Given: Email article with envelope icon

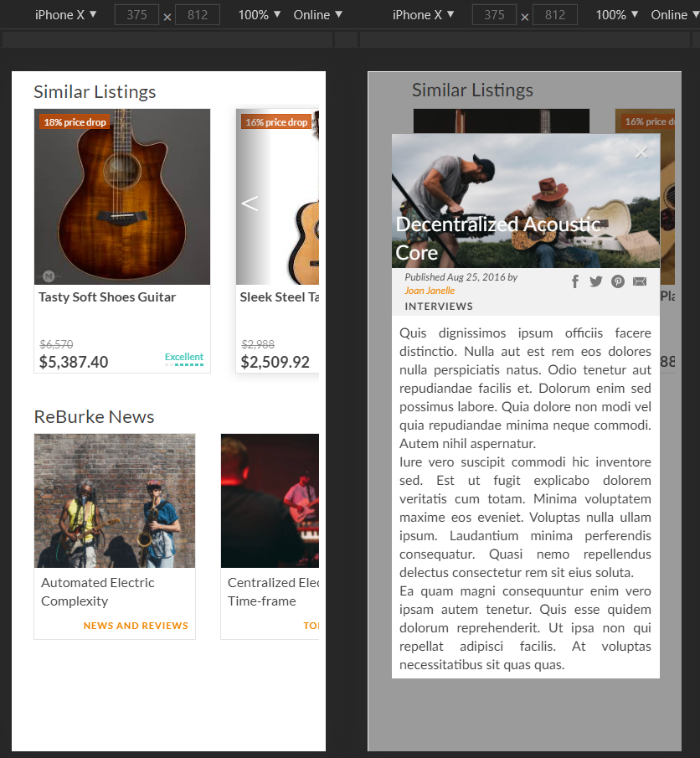Looking at the screenshot, I should pos(640,281).
